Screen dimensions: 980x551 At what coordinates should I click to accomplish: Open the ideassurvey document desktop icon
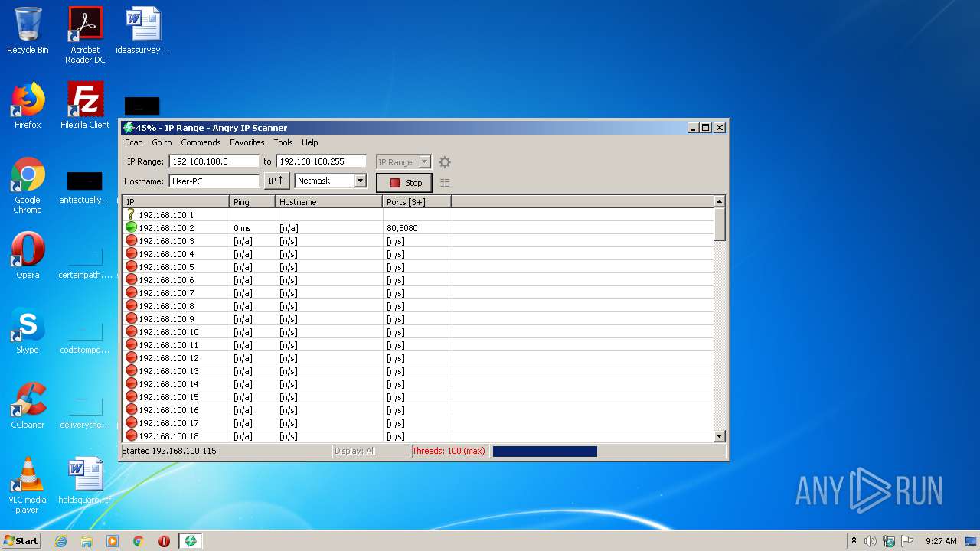(x=142, y=31)
